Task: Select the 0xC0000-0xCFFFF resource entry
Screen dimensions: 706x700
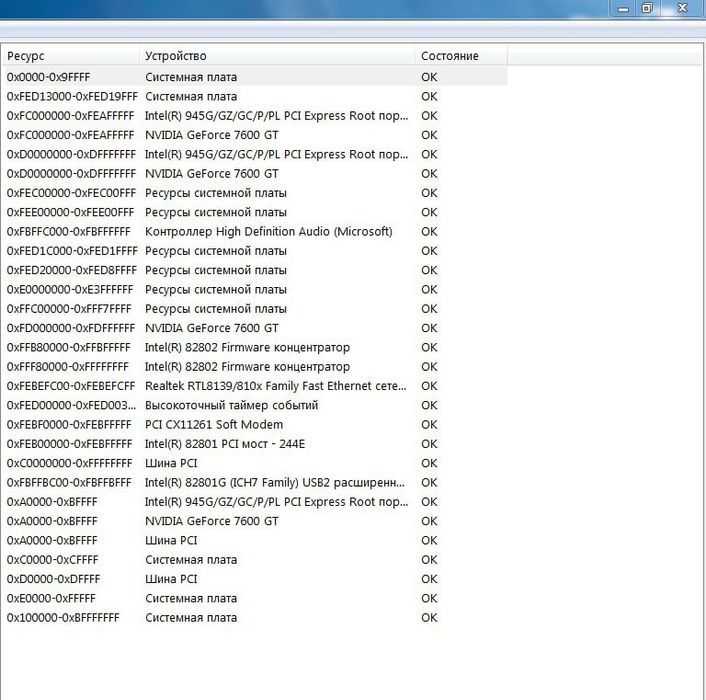Action: point(52,560)
